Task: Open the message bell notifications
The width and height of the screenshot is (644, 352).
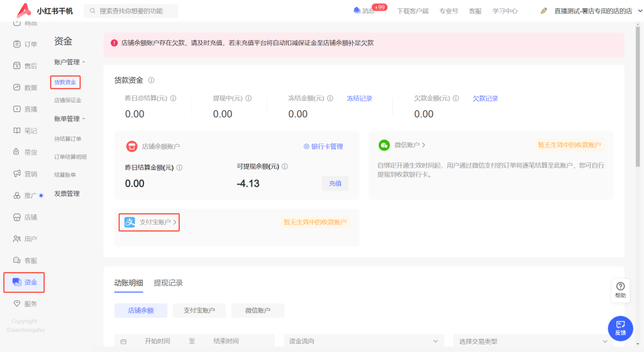Action: (357, 11)
